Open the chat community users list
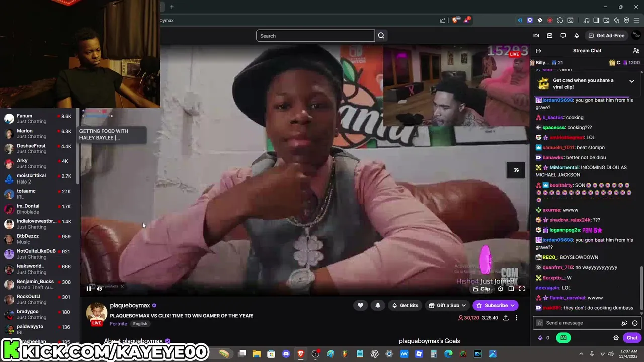Screen dimensions: 644x362 click(x=636, y=51)
